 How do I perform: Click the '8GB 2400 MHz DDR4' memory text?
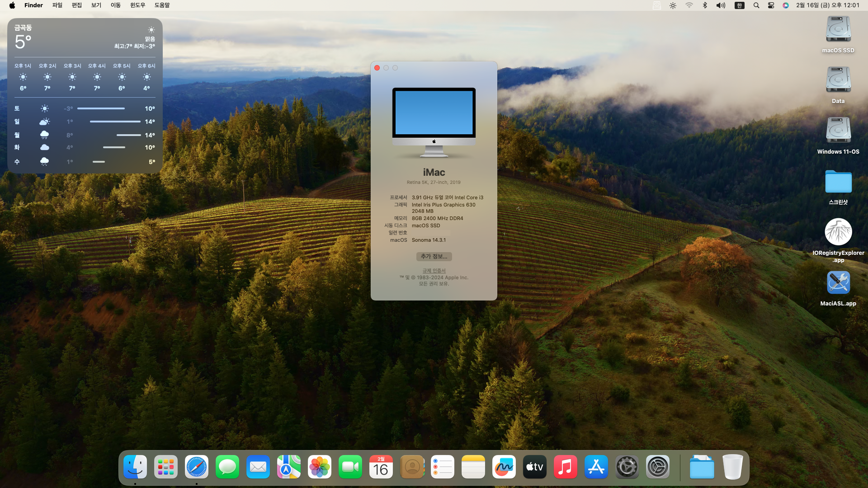[x=437, y=218]
